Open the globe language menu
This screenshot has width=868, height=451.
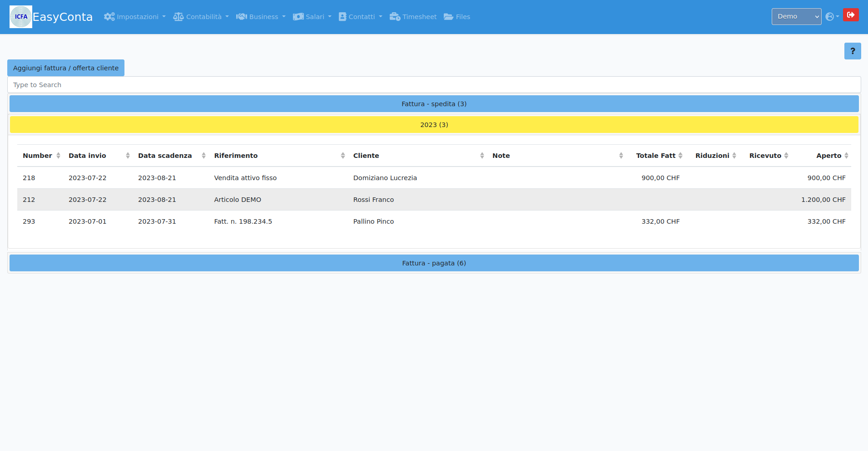(x=832, y=17)
